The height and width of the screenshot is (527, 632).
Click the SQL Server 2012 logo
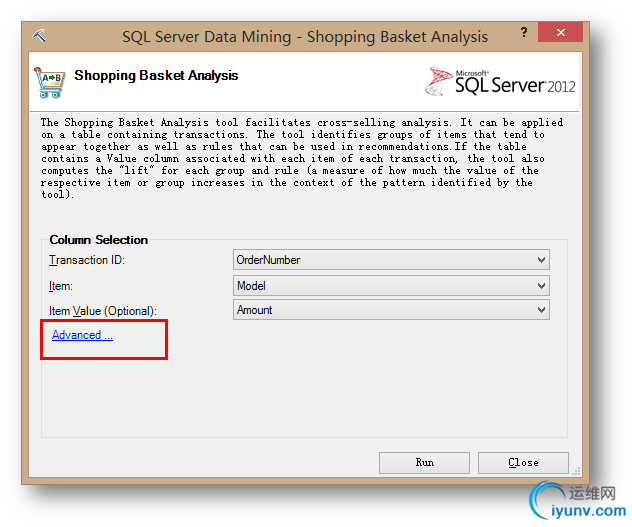tap(500, 81)
